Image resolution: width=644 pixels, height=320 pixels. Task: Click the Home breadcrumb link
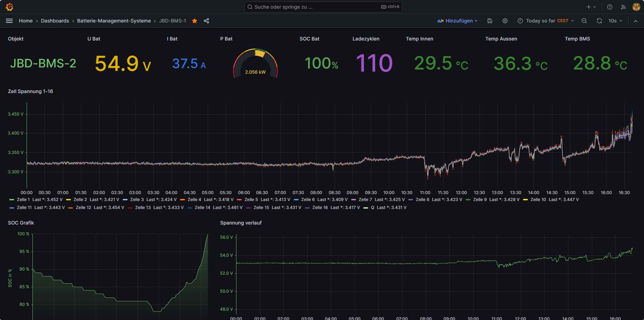coord(26,21)
